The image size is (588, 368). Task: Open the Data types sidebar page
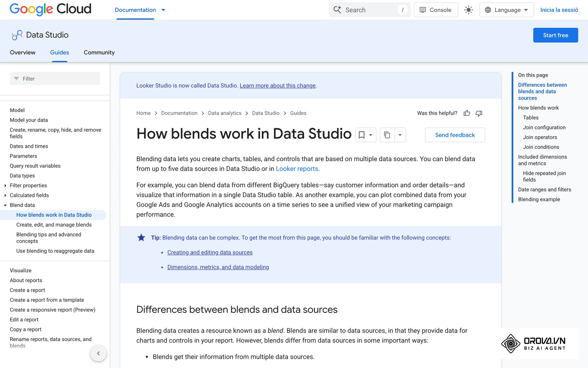pyautogui.click(x=22, y=176)
